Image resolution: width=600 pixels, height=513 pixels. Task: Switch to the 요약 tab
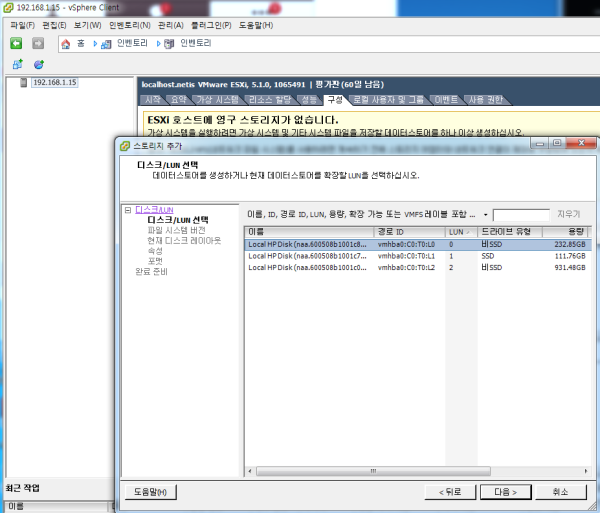pyautogui.click(x=179, y=100)
